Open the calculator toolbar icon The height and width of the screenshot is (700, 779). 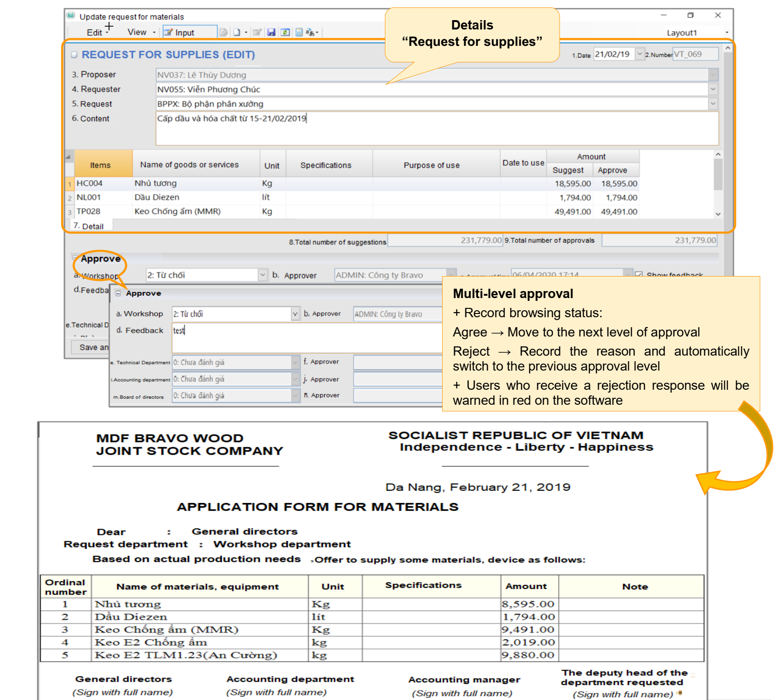[299, 32]
